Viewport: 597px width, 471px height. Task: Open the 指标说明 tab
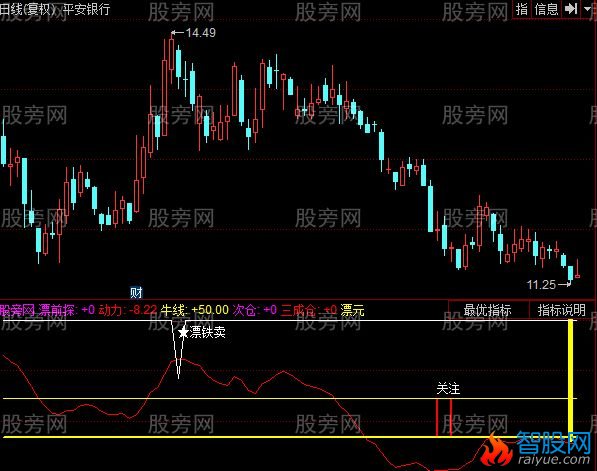(562, 310)
